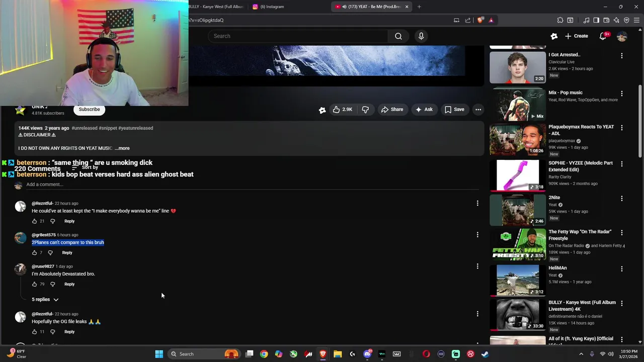
Task: Reply to @gr8est575's comment
Action: pyautogui.click(x=67, y=253)
